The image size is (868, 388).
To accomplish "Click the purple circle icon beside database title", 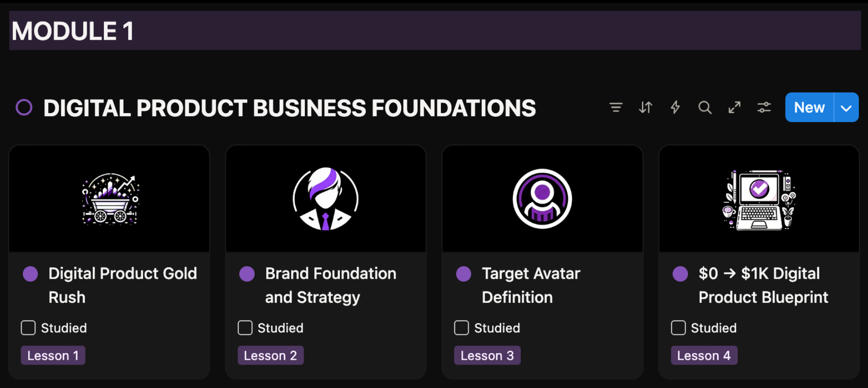I will pos(24,107).
